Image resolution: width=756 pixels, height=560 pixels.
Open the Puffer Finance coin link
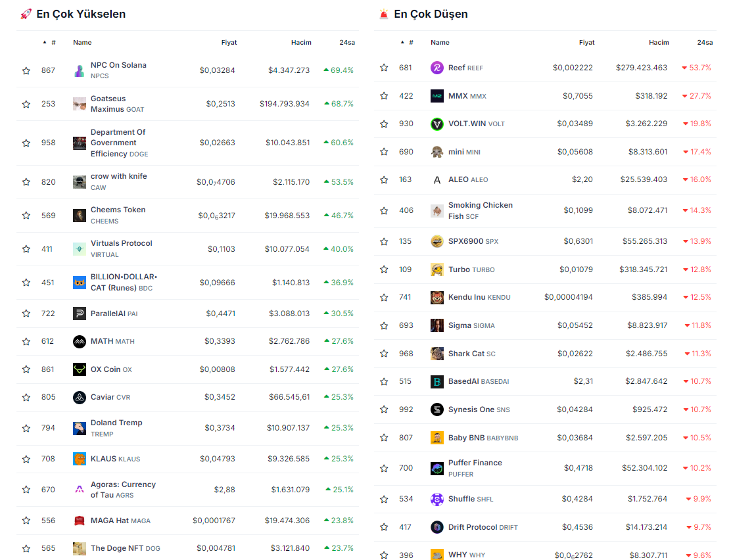click(x=475, y=463)
